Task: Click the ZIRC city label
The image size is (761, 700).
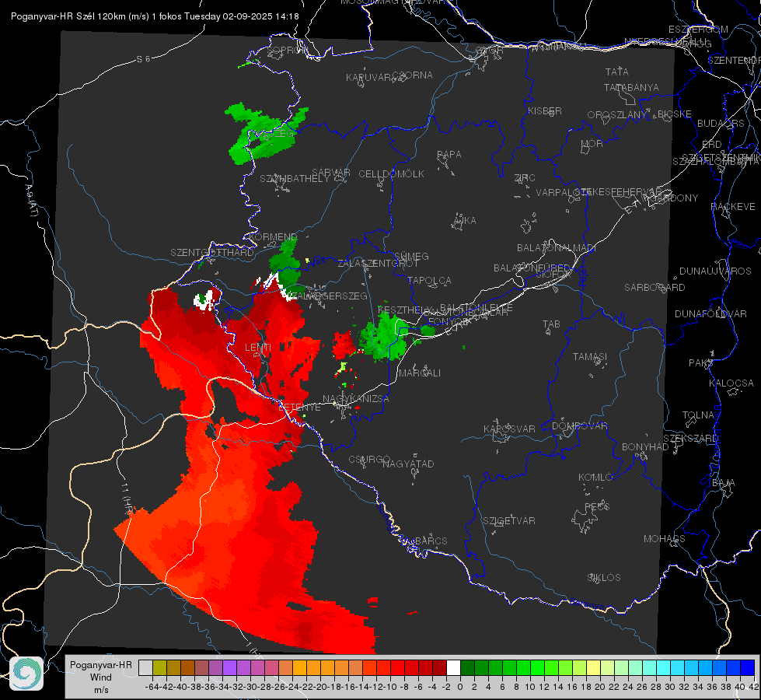Action: pos(525,178)
